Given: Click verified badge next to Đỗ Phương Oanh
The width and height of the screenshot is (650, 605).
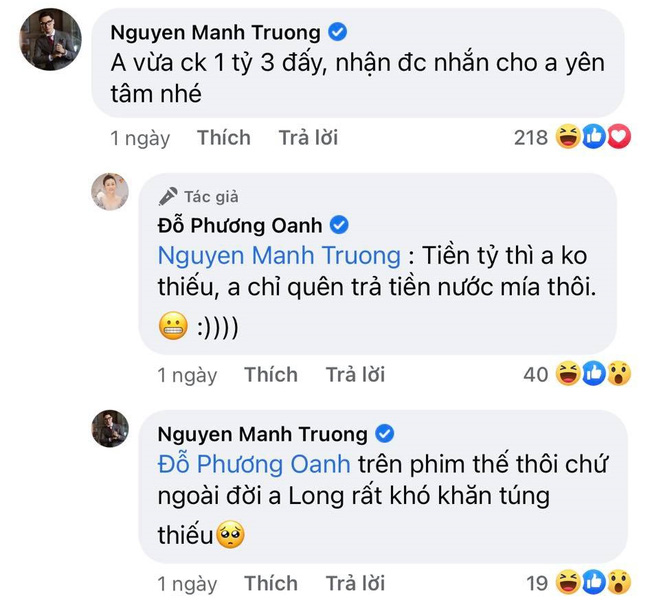Looking at the screenshot, I should [x=339, y=225].
